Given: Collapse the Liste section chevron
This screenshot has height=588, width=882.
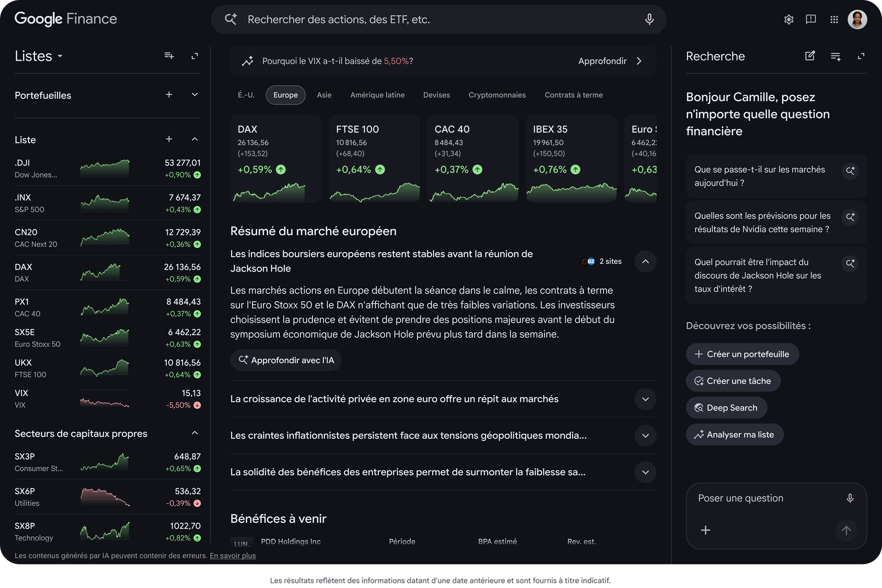Looking at the screenshot, I should click(195, 139).
